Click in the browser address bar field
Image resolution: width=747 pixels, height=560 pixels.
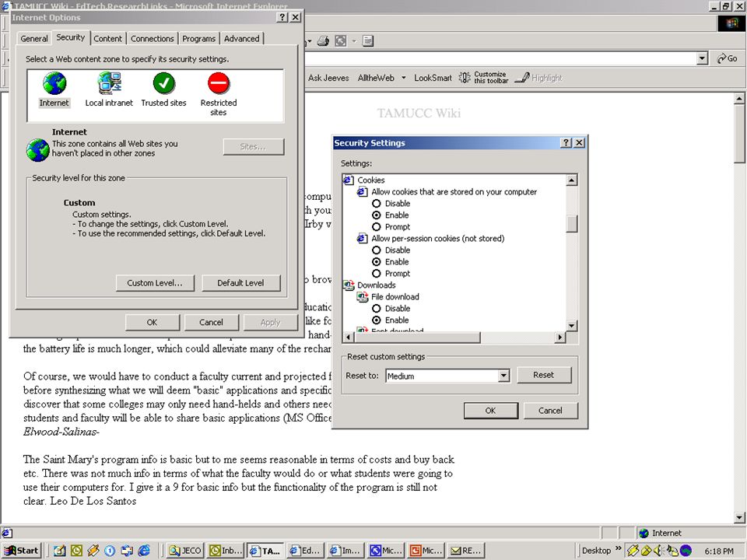click(x=500, y=58)
